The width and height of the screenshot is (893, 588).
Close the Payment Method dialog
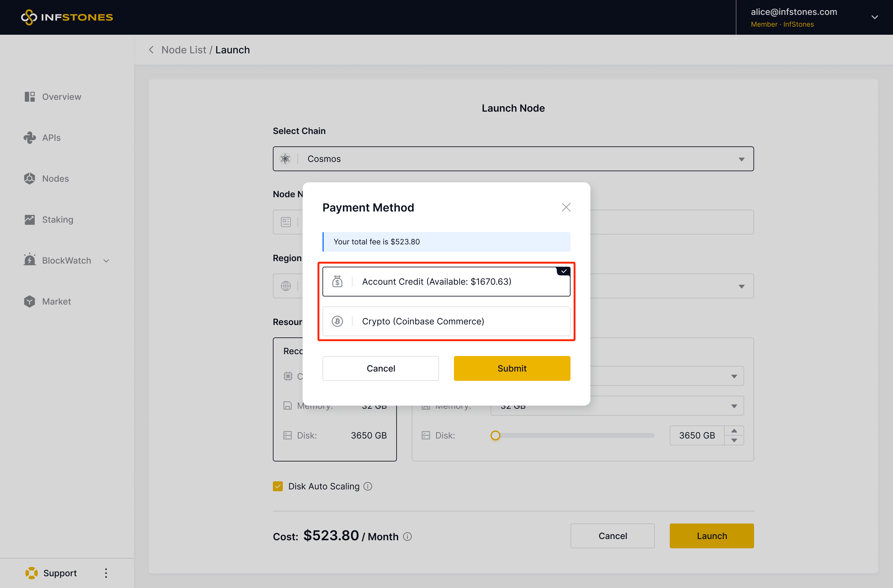click(566, 207)
